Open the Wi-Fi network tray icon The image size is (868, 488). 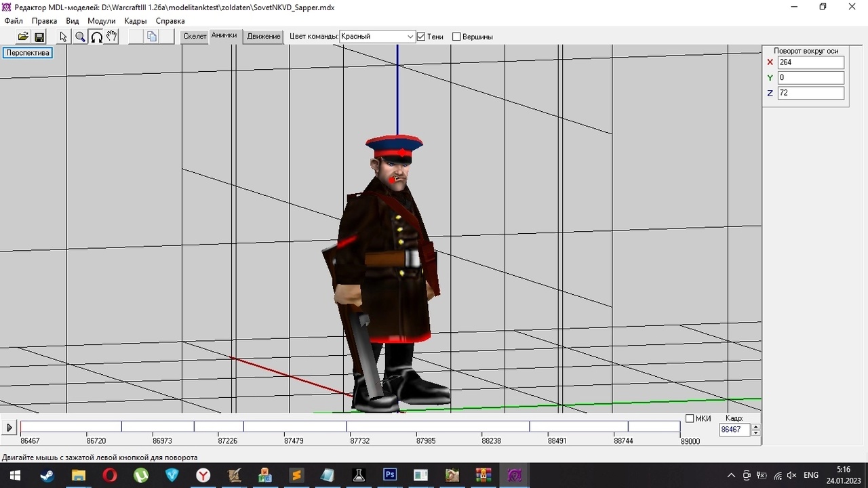click(x=777, y=475)
